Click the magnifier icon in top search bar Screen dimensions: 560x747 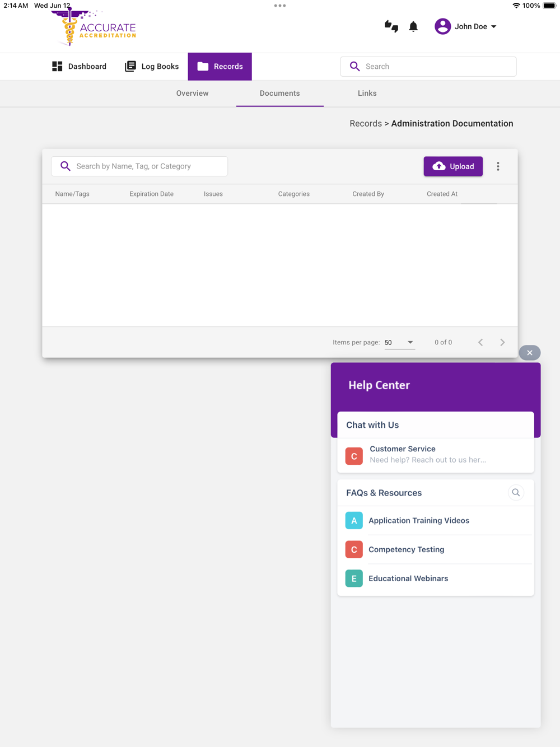tap(354, 67)
